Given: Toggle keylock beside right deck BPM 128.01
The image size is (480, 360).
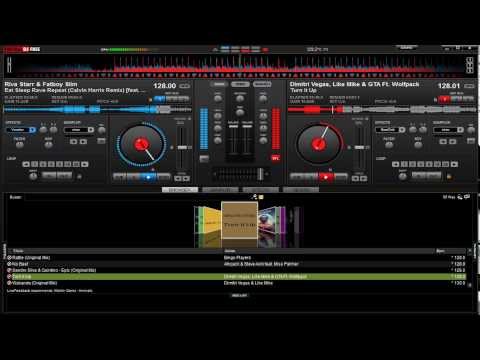Looking at the screenshot, I should pos(469,86).
